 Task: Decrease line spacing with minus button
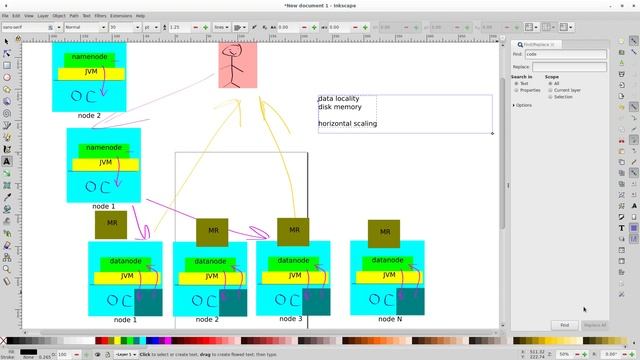196,27
